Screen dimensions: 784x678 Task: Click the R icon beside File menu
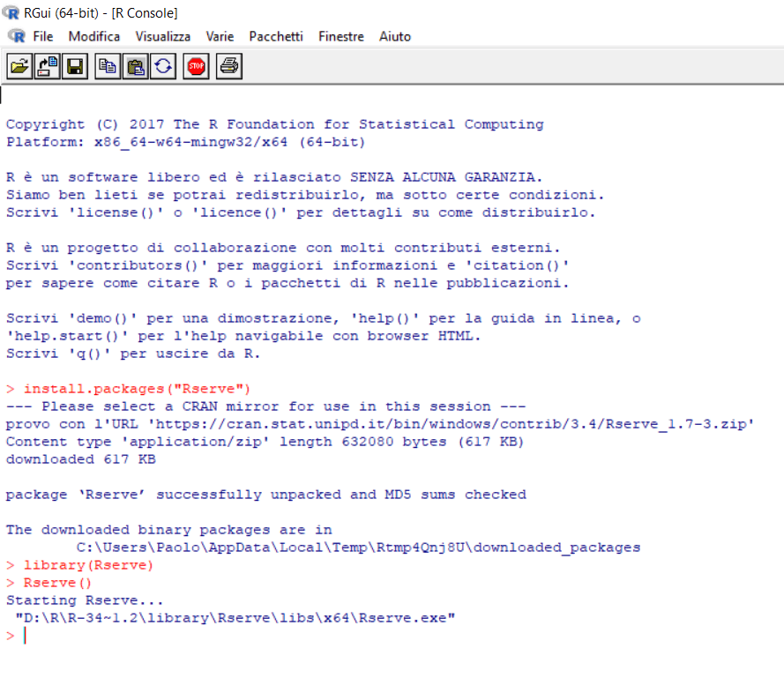[17, 36]
